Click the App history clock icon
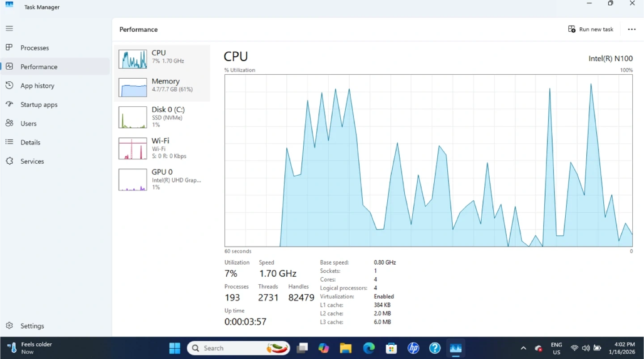The image size is (644, 359). click(9, 85)
